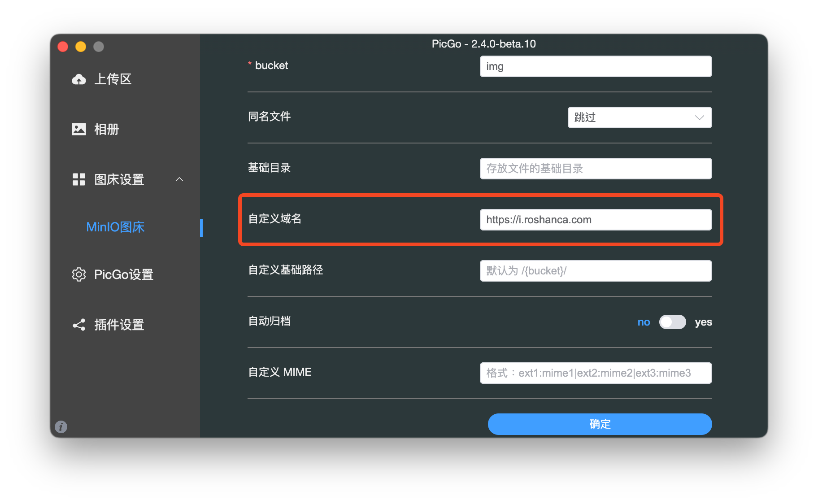Image resolution: width=818 pixels, height=504 pixels.
Task: Click the bucket input field containing img
Action: (596, 66)
